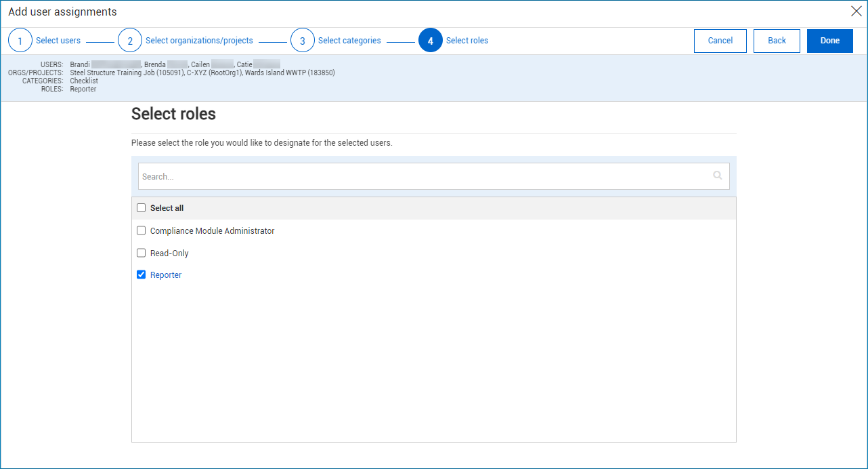This screenshot has height=469, width=868.
Task: Click the Done button
Action: tap(829, 41)
